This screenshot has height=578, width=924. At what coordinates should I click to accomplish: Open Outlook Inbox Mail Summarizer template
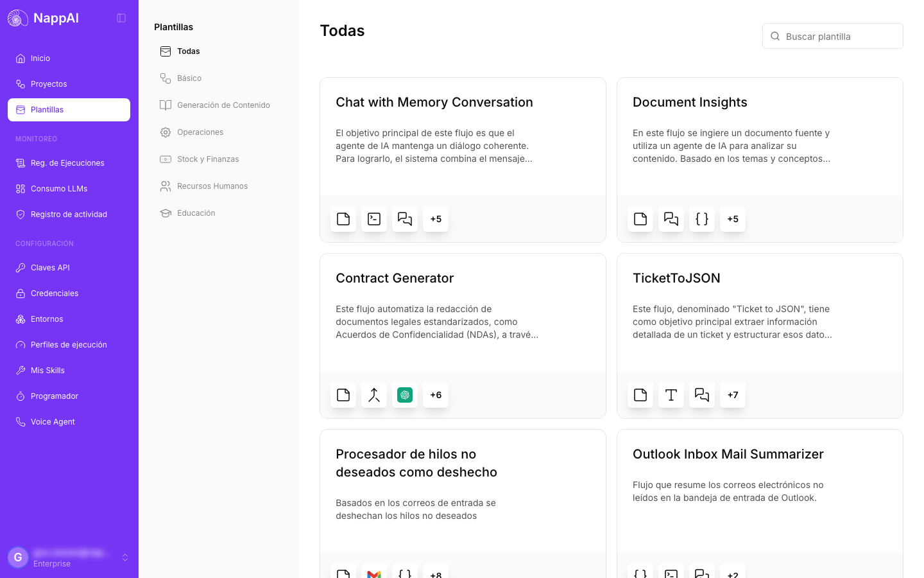[x=760, y=504]
